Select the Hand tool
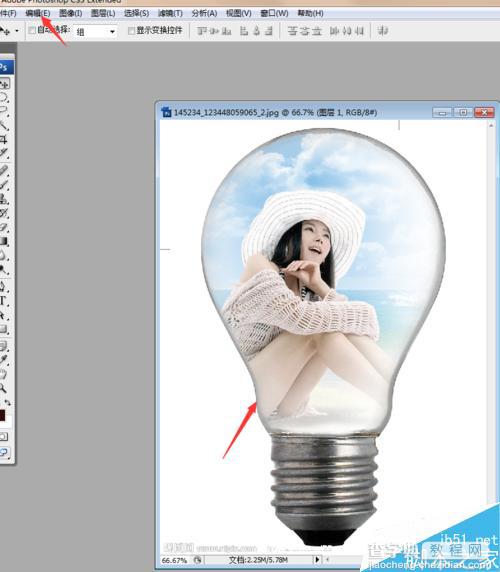 [4, 374]
